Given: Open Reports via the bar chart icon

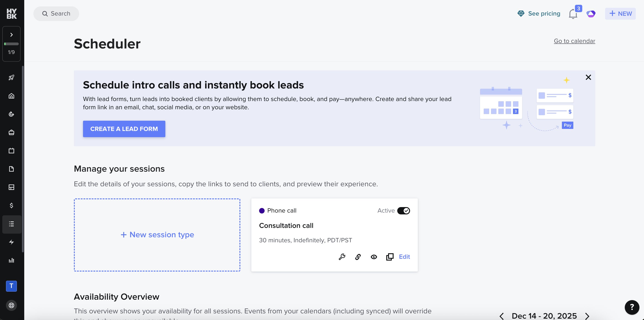Looking at the screenshot, I should (x=11, y=260).
